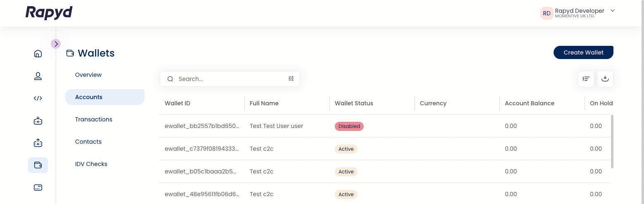Select the Wallets sidebar icon
Screen dimensions: 644x204
point(38,165)
